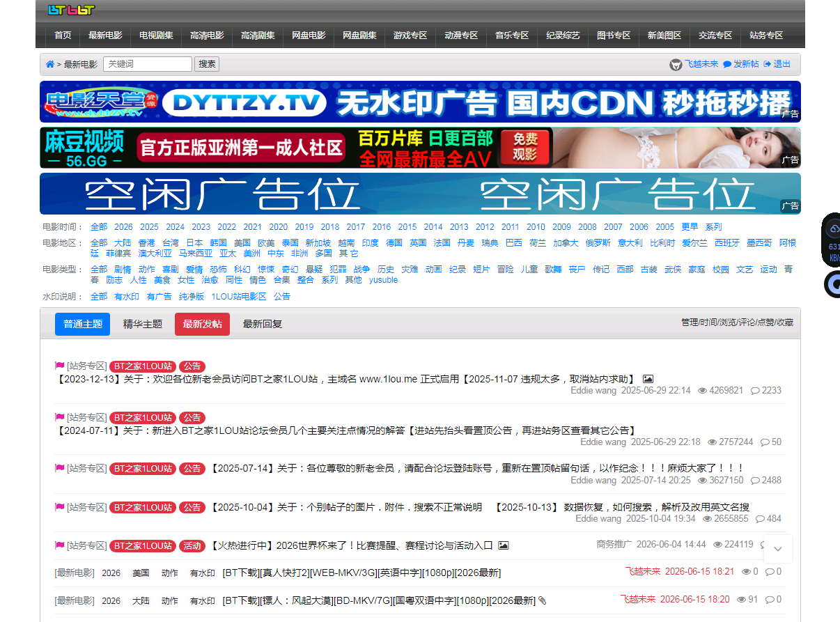840x622 pixels.
Task: Click the 飞越未来 username in the header
Action: [x=701, y=64]
